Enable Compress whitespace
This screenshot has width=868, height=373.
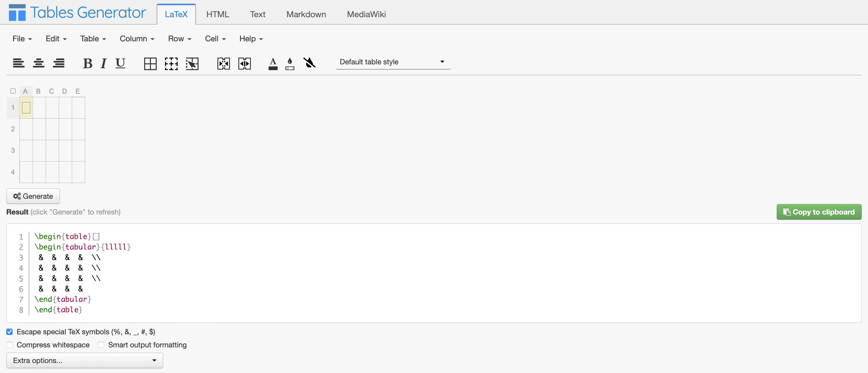9,345
